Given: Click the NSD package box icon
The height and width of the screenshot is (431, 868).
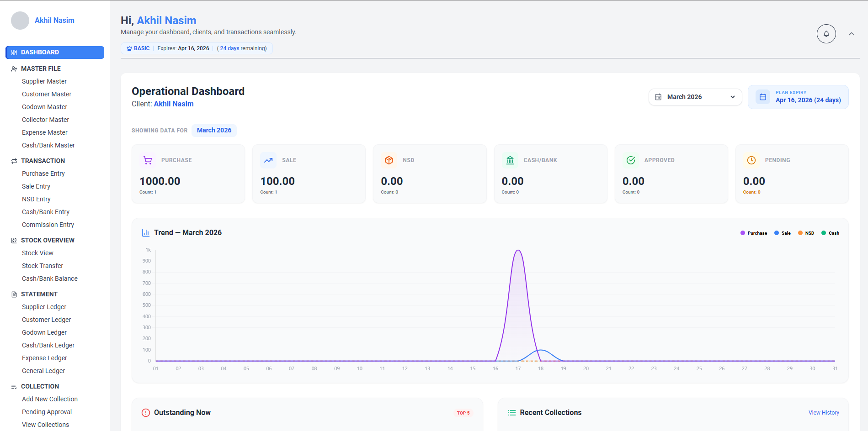Looking at the screenshot, I should (x=389, y=160).
